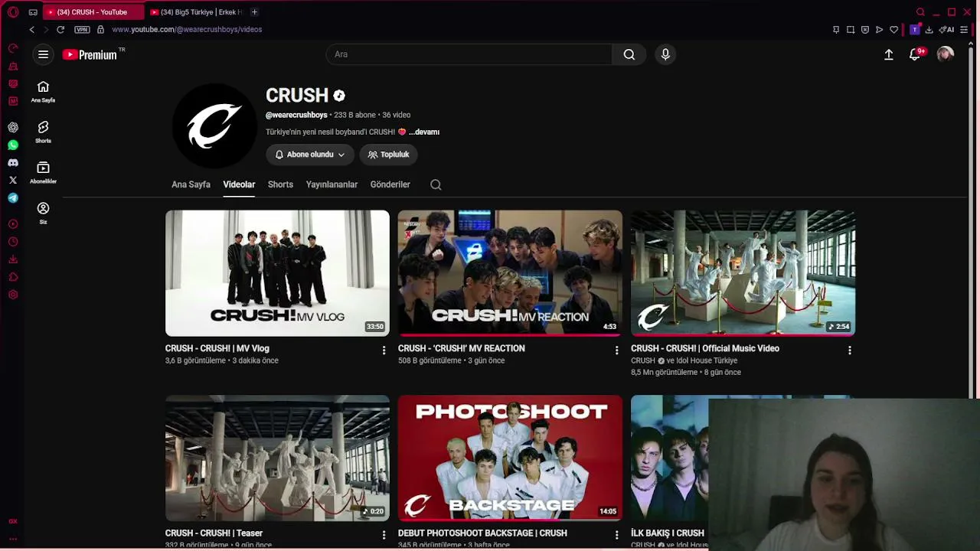Screen dimensions: 980x551
Task: Switch to the Ana Sayfa channel tab
Action: click(191, 184)
